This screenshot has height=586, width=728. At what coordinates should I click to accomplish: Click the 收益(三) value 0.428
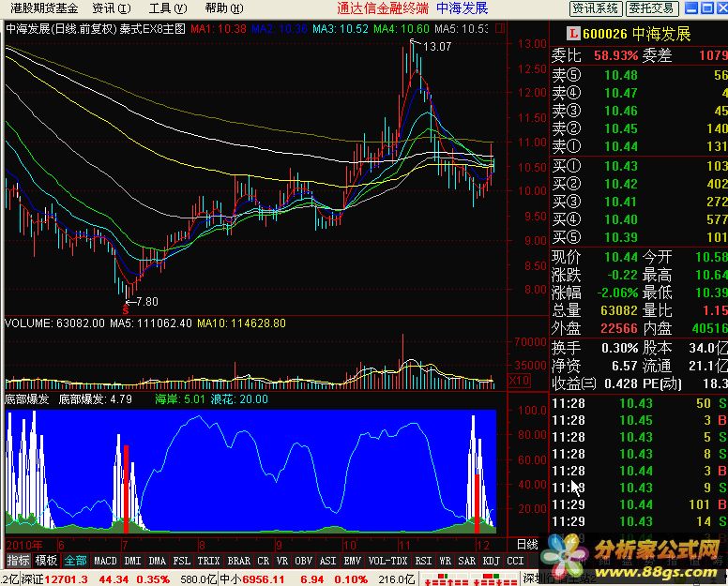(x=621, y=383)
